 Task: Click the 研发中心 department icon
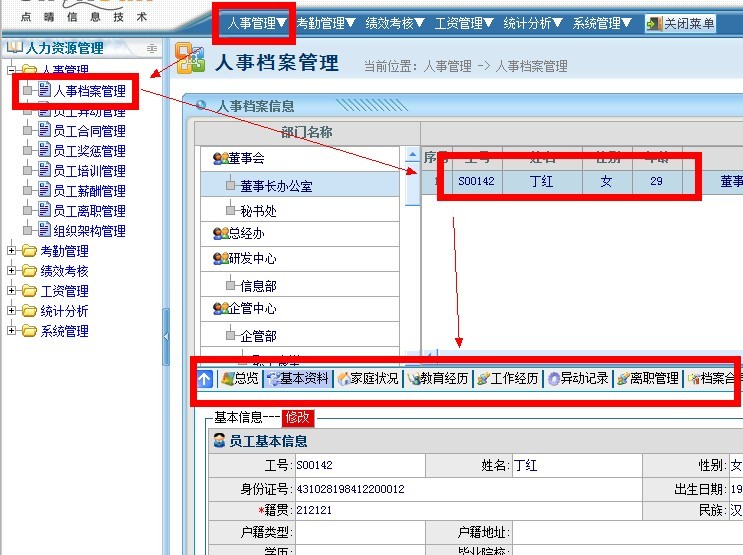(x=220, y=259)
